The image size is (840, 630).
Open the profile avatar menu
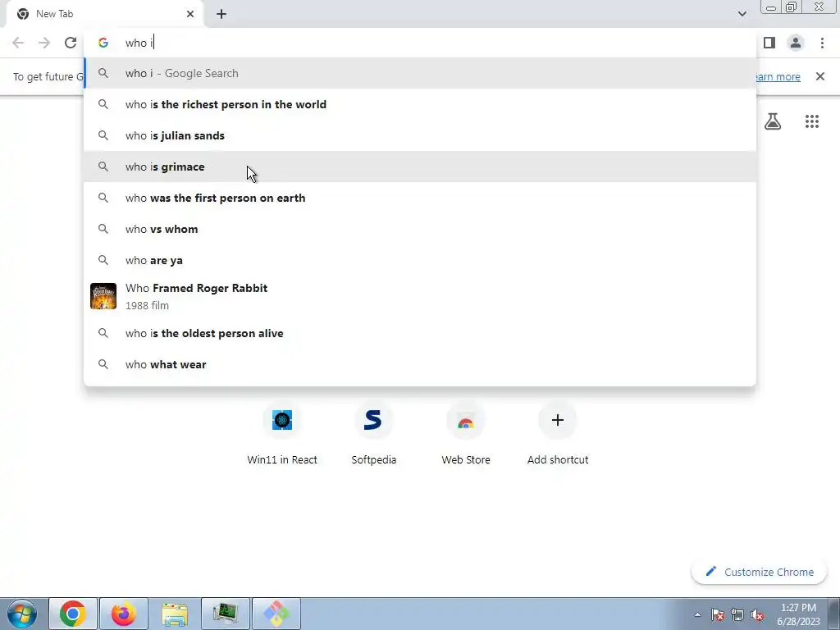tap(796, 43)
